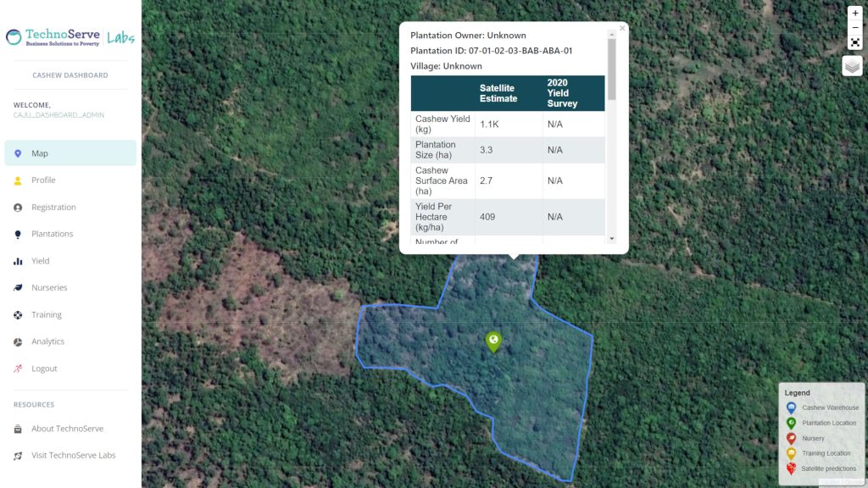Click the Plantations lightbulb icon
Viewport: 868px width, 488px height.
click(x=18, y=235)
